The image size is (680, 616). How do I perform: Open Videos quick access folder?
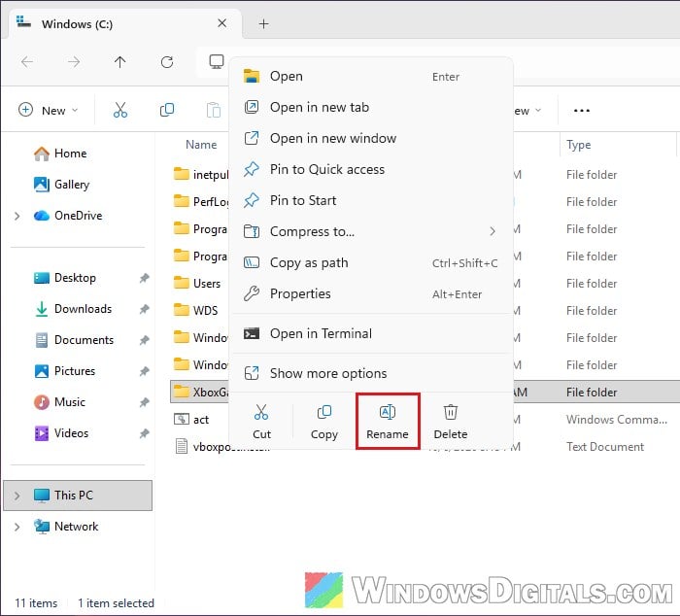point(61,433)
